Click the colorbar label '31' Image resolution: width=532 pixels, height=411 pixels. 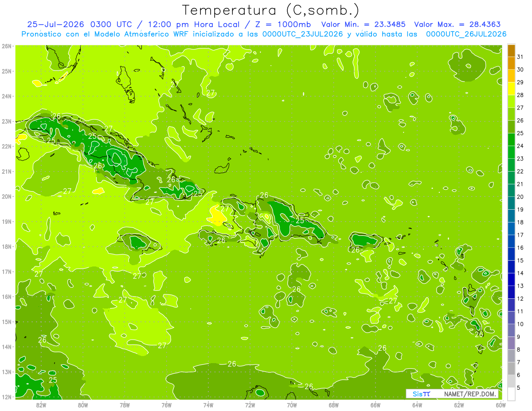coord(520,57)
